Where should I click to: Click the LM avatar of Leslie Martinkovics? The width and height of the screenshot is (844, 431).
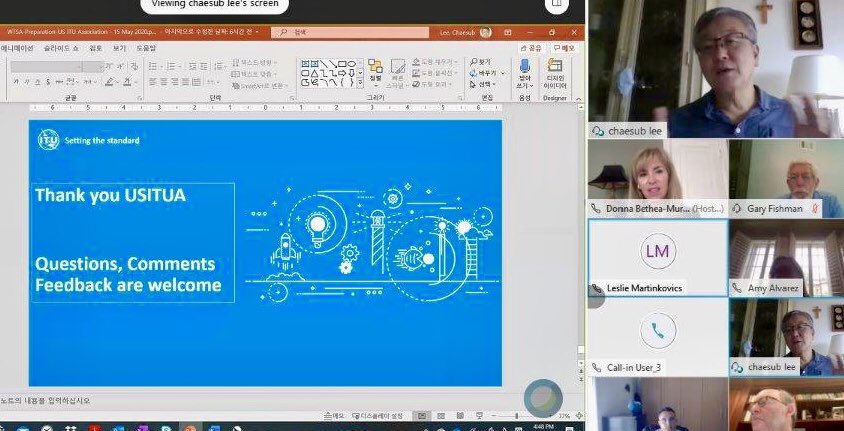tap(658, 251)
